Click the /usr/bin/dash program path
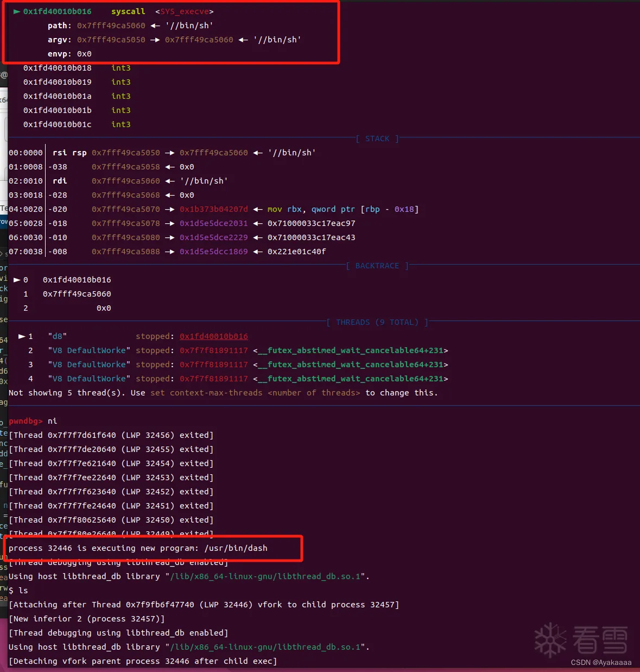Viewport: 640px width, 672px height. tap(236, 548)
